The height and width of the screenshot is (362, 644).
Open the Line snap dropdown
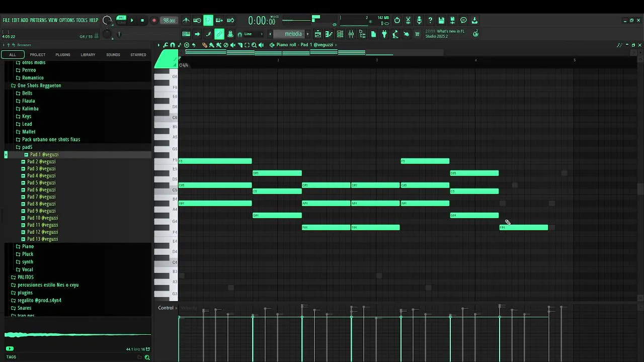click(253, 34)
